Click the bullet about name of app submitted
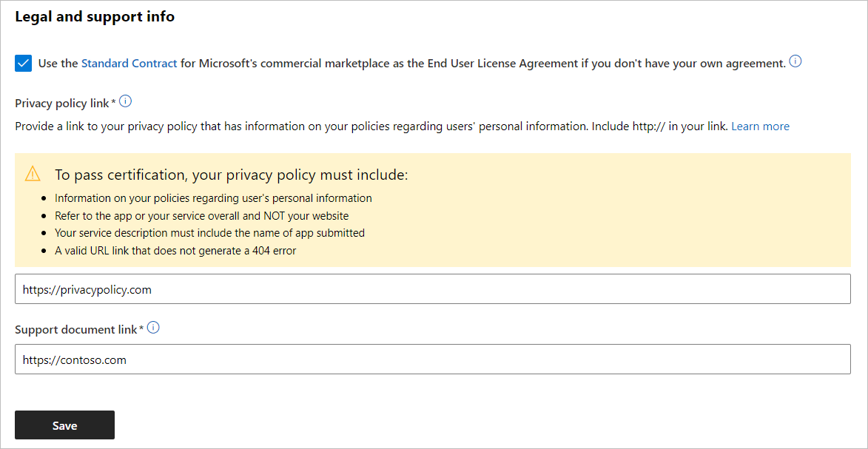The image size is (868, 449). click(x=209, y=233)
